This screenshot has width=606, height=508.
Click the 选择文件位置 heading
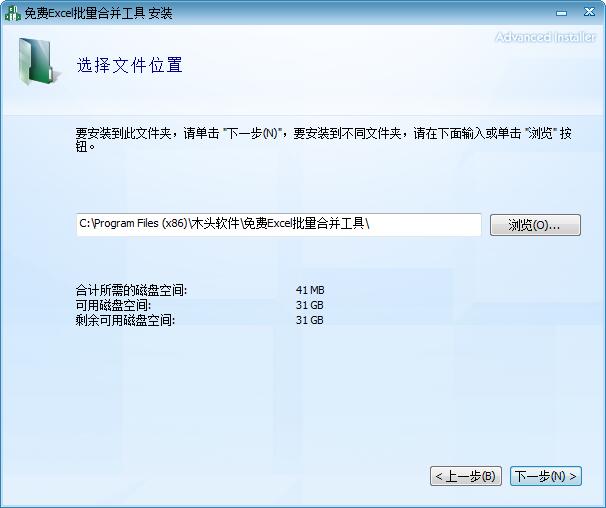click(x=129, y=65)
